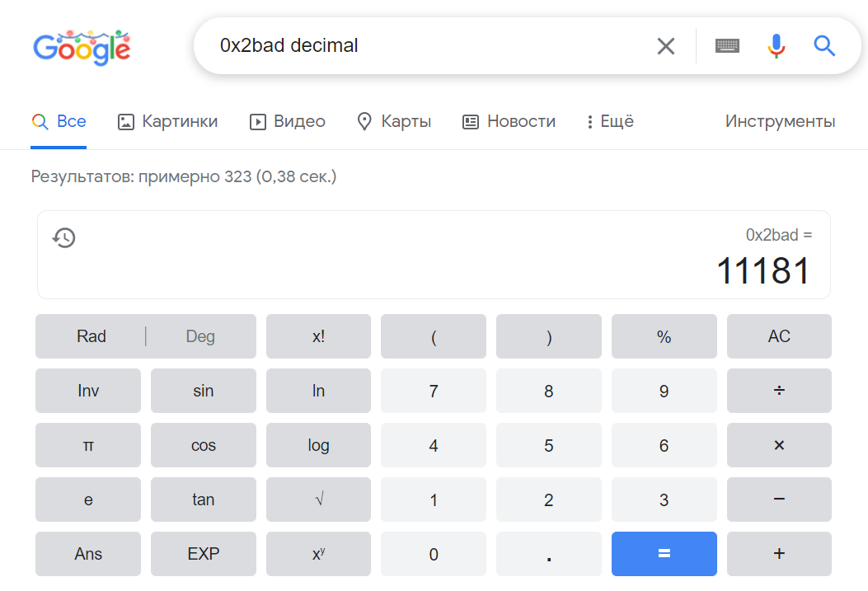The width and height of the screenshot is (868, 591).
Task: Switch calculator to Deg mode
Action: point(200,336)
